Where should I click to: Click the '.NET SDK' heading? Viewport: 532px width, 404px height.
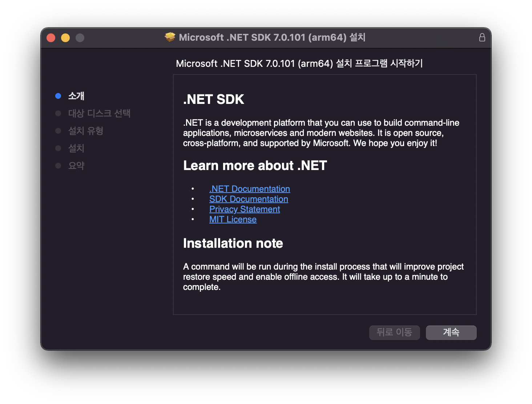click(214, 100)
